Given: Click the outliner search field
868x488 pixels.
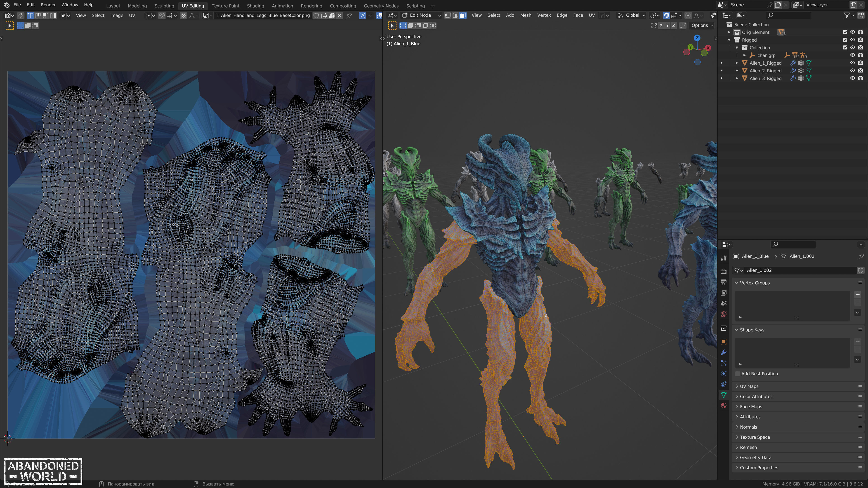Looking at the screenshot, I should (788, 15).
